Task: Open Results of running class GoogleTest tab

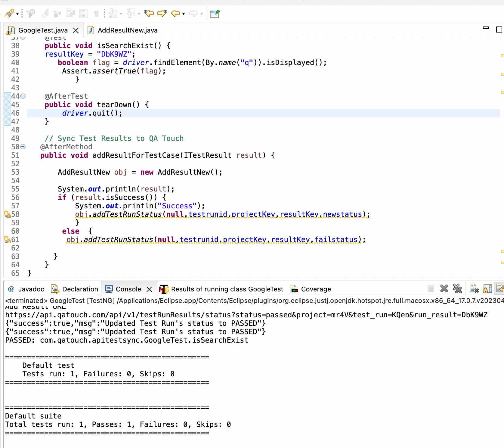Action: tap(221, 289)
